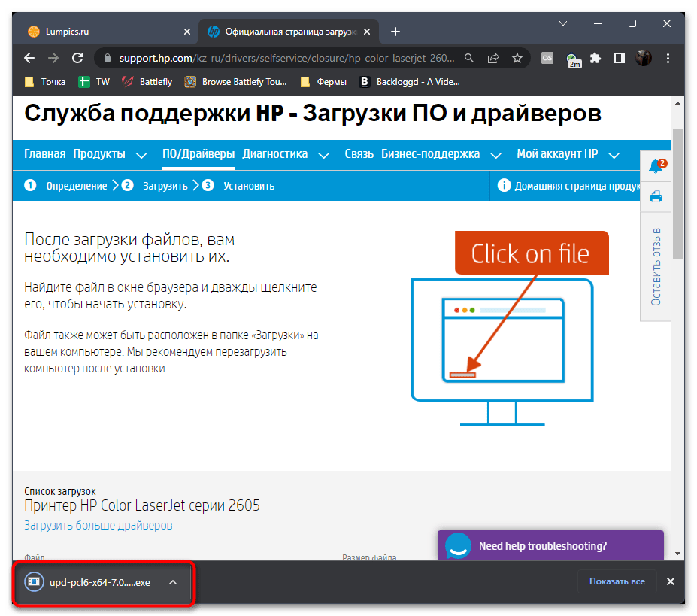The width and height of the screenshot is (697, 616).
Task: Open Backloggd - A Vide... bookmark
Action: (x=410, y=82)
